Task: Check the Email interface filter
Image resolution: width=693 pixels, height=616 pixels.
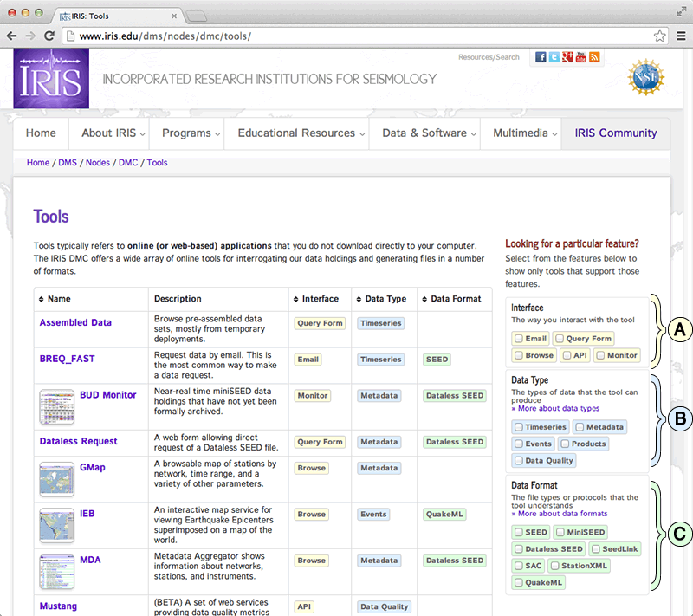Action: 519,339
